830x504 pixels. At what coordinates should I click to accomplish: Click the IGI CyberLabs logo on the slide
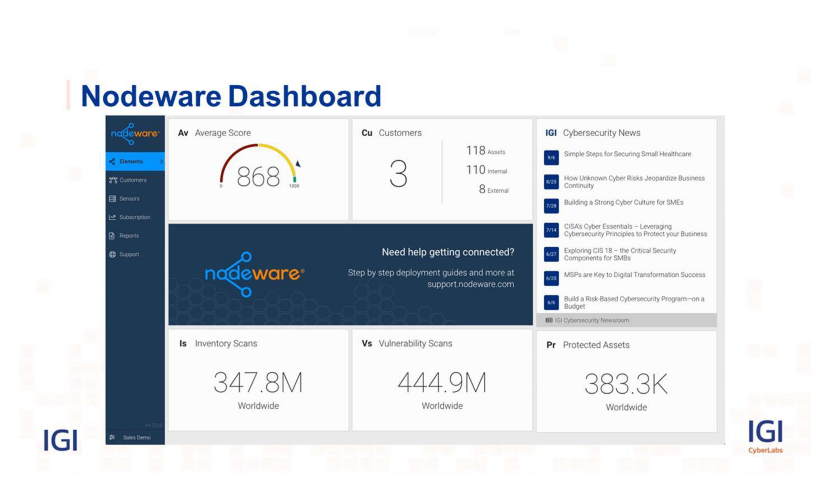coord(765,437)
